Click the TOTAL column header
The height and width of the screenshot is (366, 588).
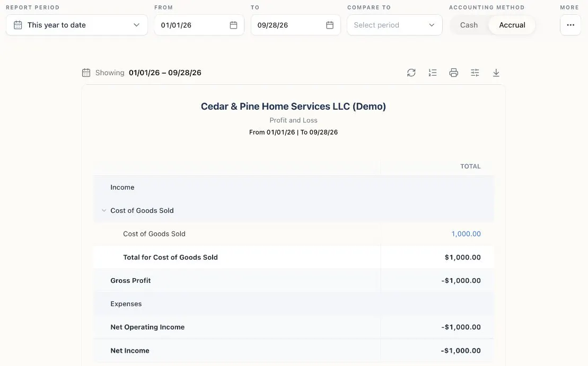[x=470, y=166]
